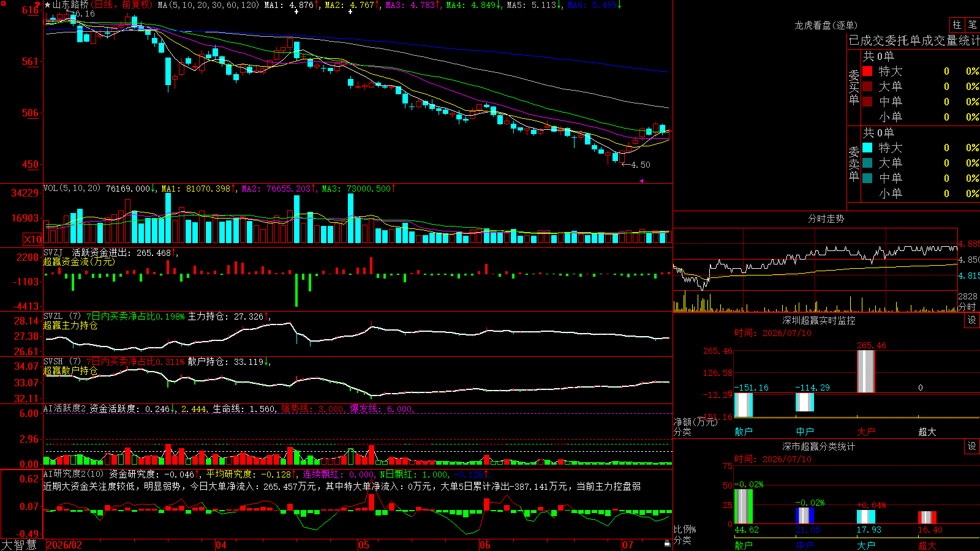The width and height of the screenshot is (980, 551).
Task: Click the (日线, 前复权) period label
Action: (x=121, y=5)
